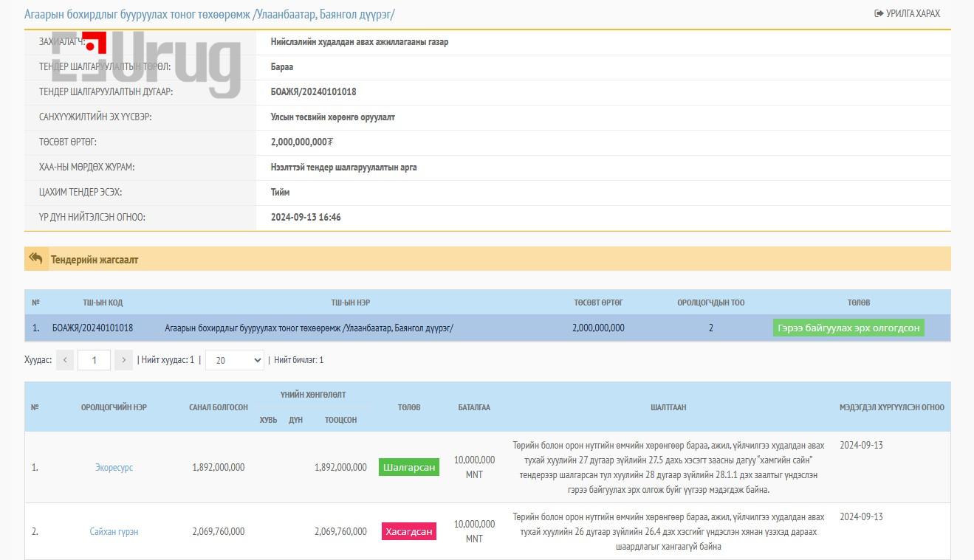Image resolution: width=974 pixels, height=560 pixels.
Task: Focus the page number input field
Action: [94, 360]
